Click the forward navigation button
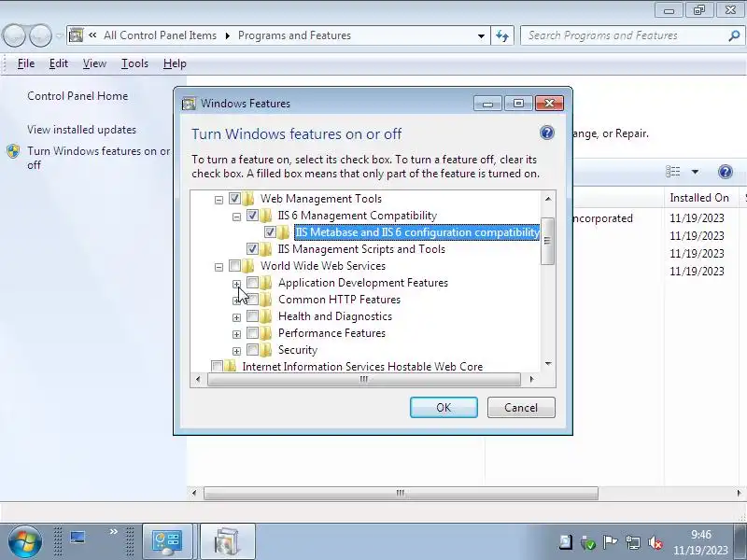The image size is (747, 560). (x=40, y=35)
